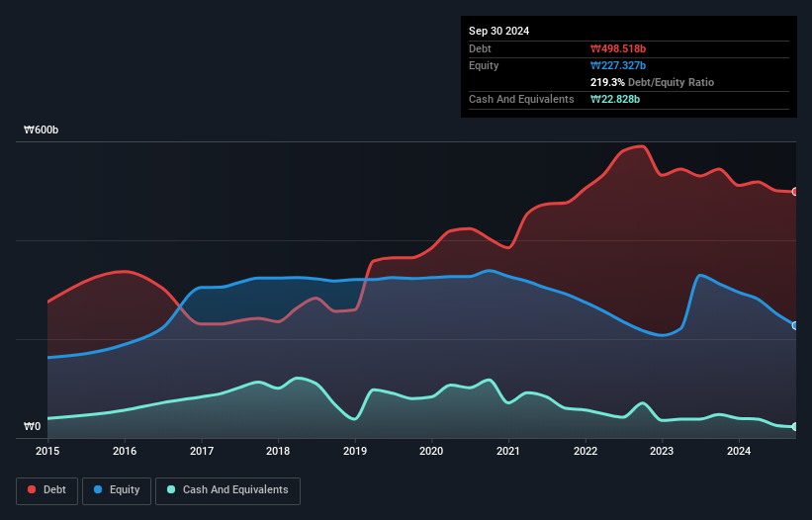Viewport: 812px width, 520px height.
Task: Click the Equity row label in tooltip
Action: tap(484, 65)
